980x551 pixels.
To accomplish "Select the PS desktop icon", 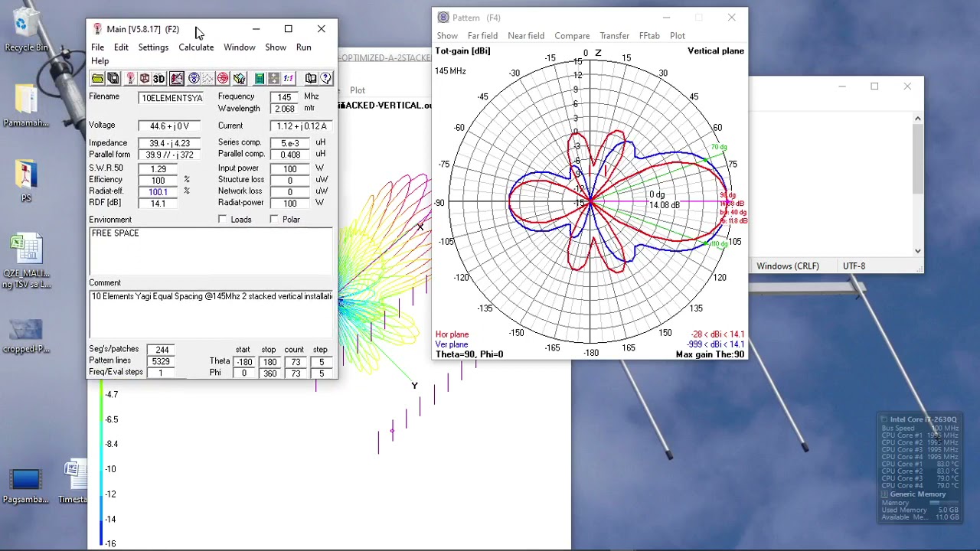I will pos(26,181).
